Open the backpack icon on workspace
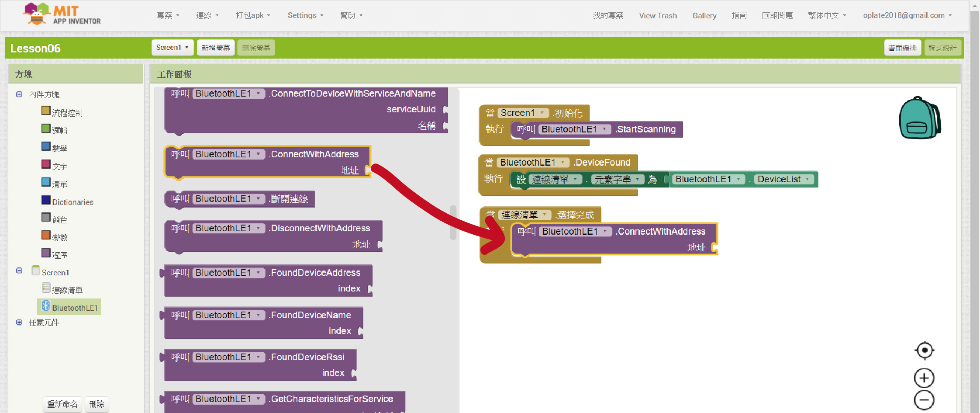Viewport: 980px width, 413px height. (x=919, y=118)
